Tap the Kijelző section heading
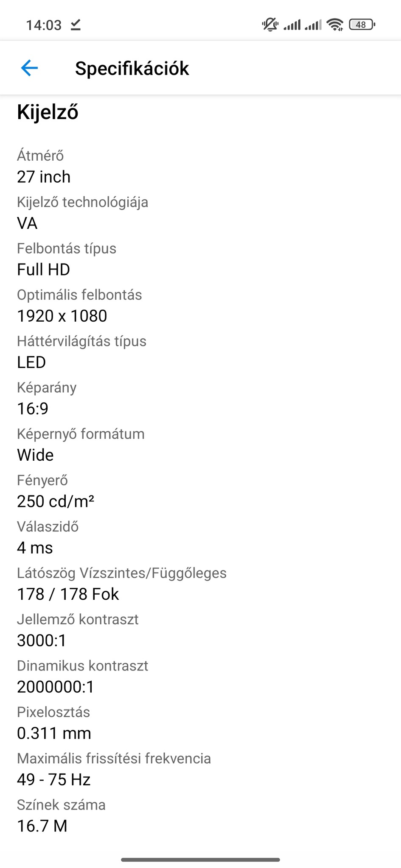The height and width of the screenshot is (868, 401). point(48,112)
